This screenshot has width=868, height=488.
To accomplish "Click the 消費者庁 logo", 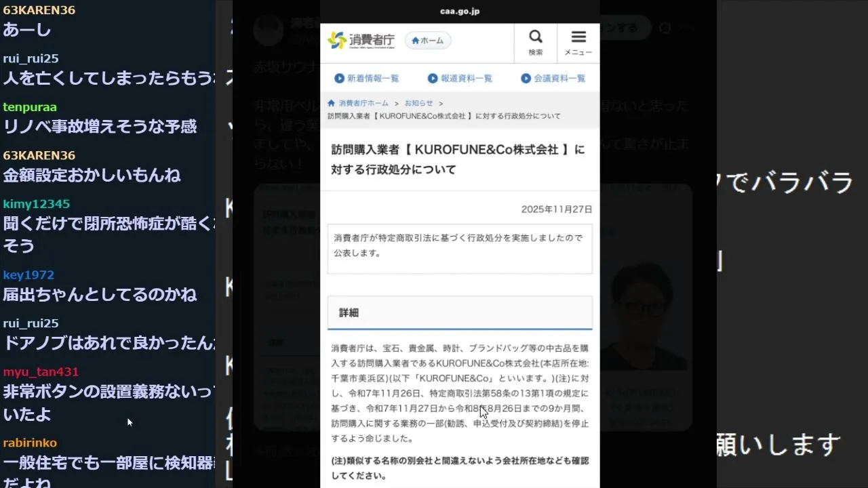I will tap(361, 41).
